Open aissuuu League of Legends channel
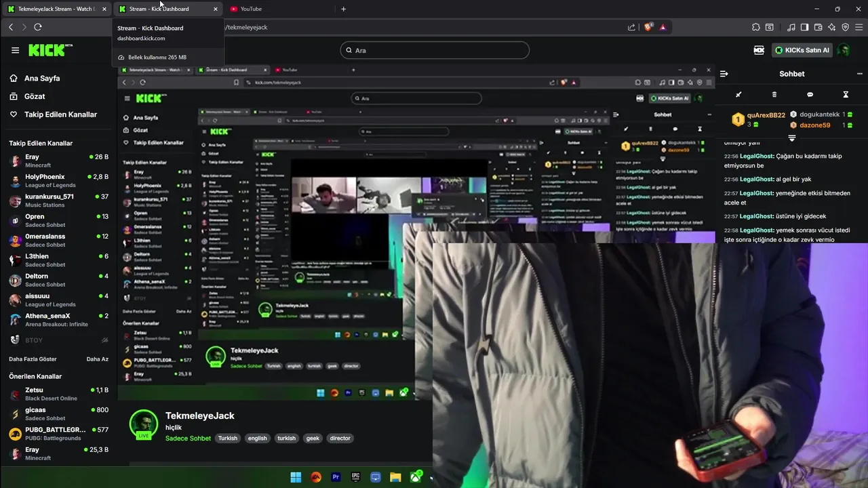Image resolution: width=868 pixels, height=488 pixels. [58, 300]
